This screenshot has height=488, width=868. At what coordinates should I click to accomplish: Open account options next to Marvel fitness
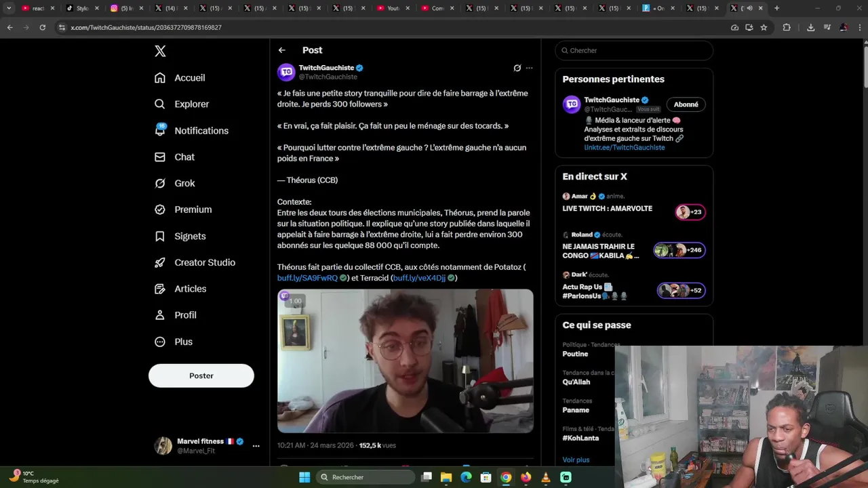coord(256,446)
